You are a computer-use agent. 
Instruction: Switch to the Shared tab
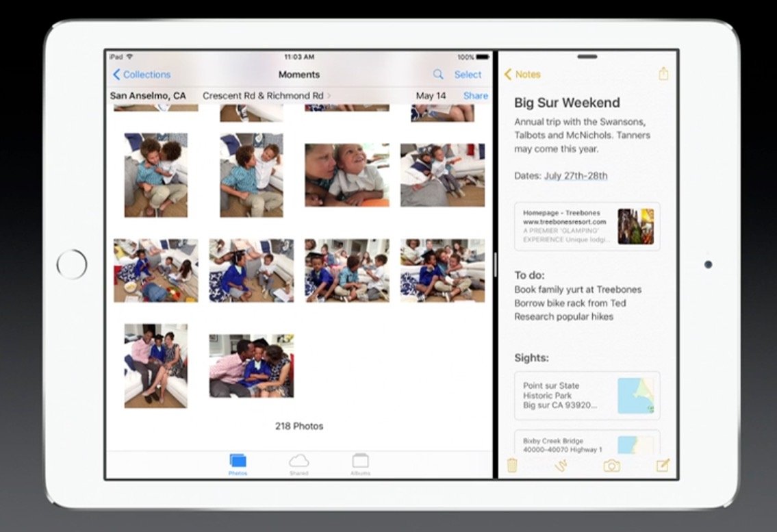pos(298,465)
